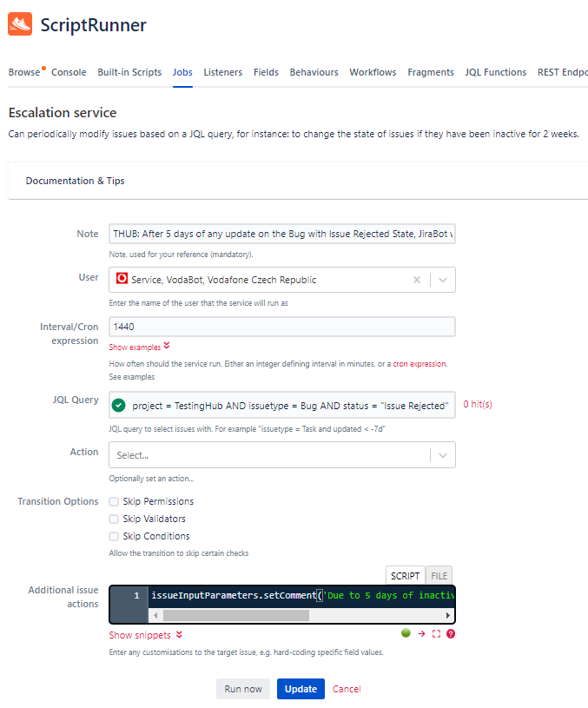Switch the editor to FILE mode

(x=439, y=576)
